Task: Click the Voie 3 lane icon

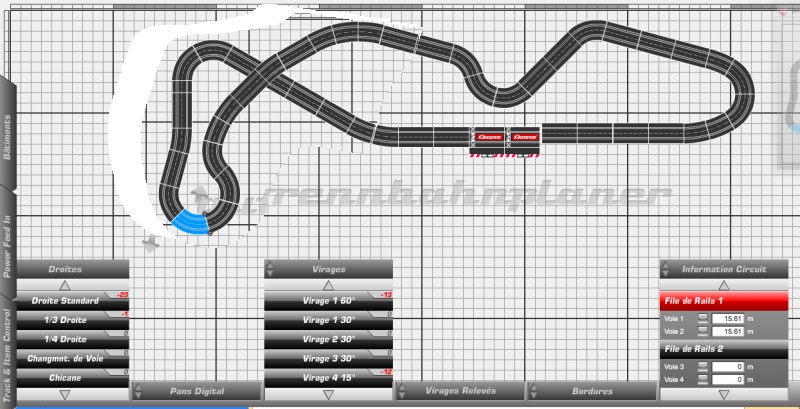Action: [703, 367]
